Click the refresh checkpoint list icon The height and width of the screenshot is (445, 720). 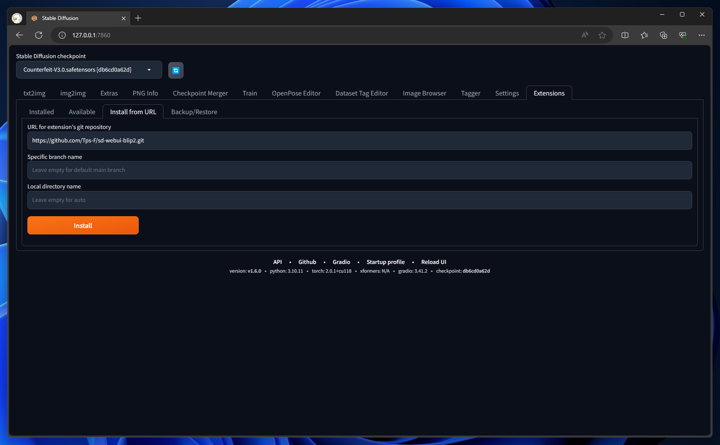(x=175, y=70)
